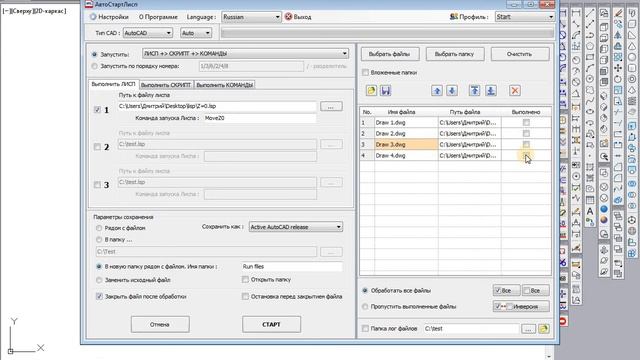
Task: Enable the Папка лог файлов checkbox
Action: tap(365, 328)
